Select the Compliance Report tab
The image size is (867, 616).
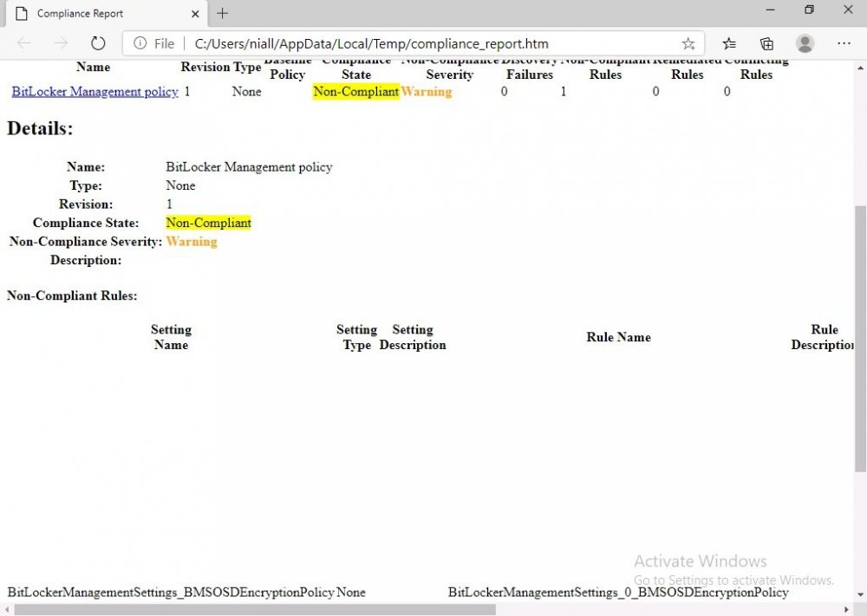pos(107,14)
